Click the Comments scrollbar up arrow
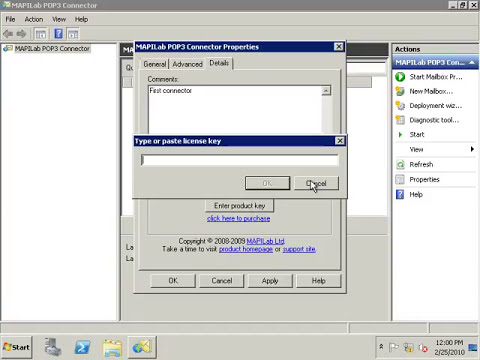 (326, 90)
